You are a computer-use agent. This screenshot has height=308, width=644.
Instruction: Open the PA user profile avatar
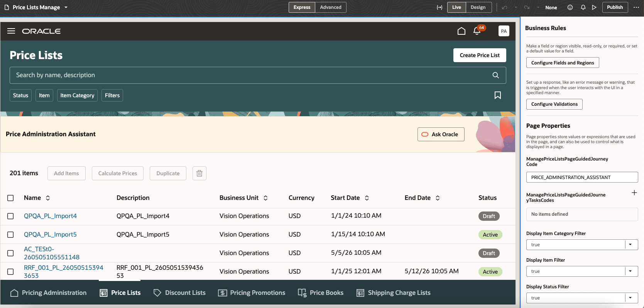(x=504, y=31)
